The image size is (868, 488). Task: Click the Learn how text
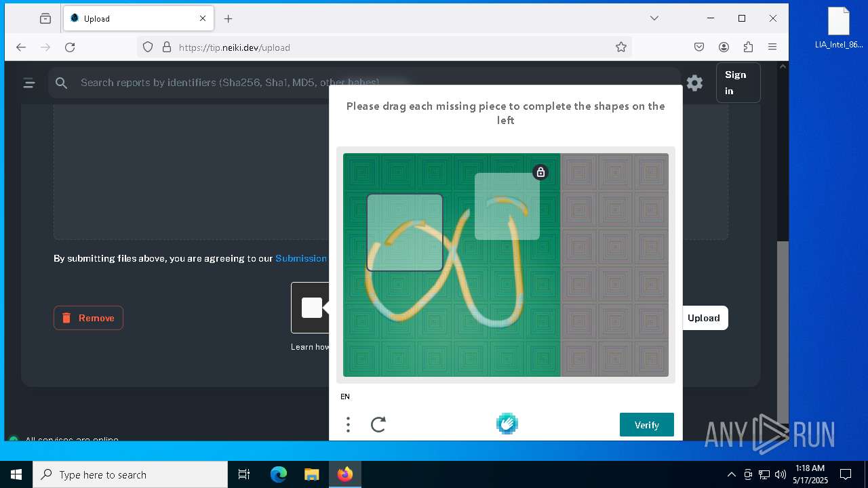pos(310,346)
